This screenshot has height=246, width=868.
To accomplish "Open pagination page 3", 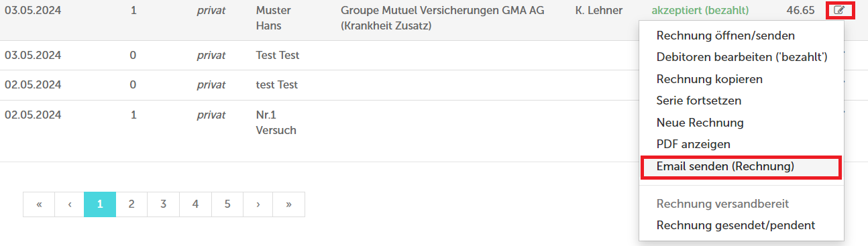I will [x=163, y=204].
